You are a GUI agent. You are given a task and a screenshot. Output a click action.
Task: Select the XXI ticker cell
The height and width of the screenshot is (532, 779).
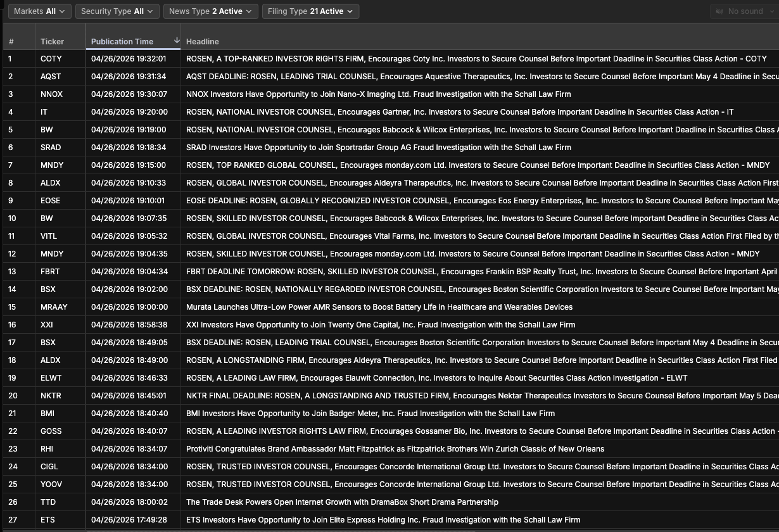pyautogui.click(x=47, y=325)
